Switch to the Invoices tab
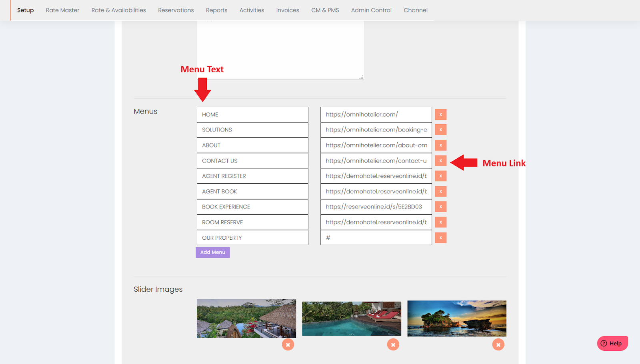This screenshot has width=640, height=364. click(288, 10)
